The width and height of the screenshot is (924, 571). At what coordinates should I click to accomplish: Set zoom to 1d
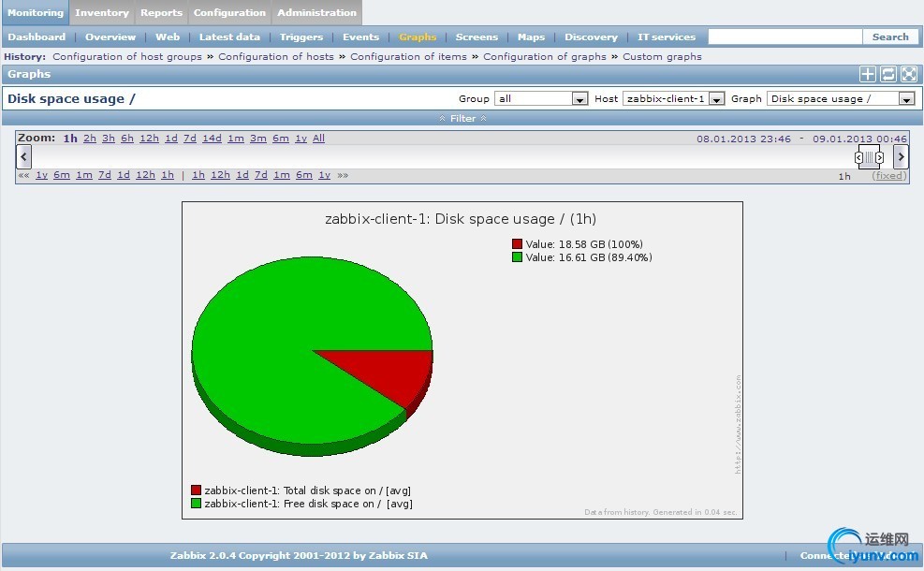coord(171,138)
